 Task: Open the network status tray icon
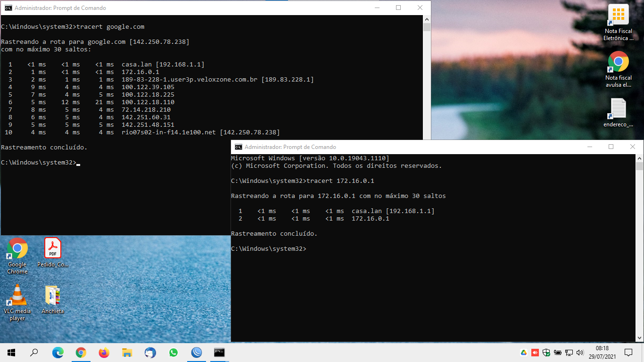(x=569, y=353)
